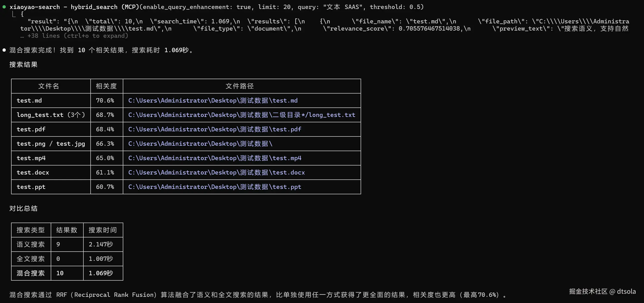
Task: Open the test.docx file path link
Action: pos(216,172)
